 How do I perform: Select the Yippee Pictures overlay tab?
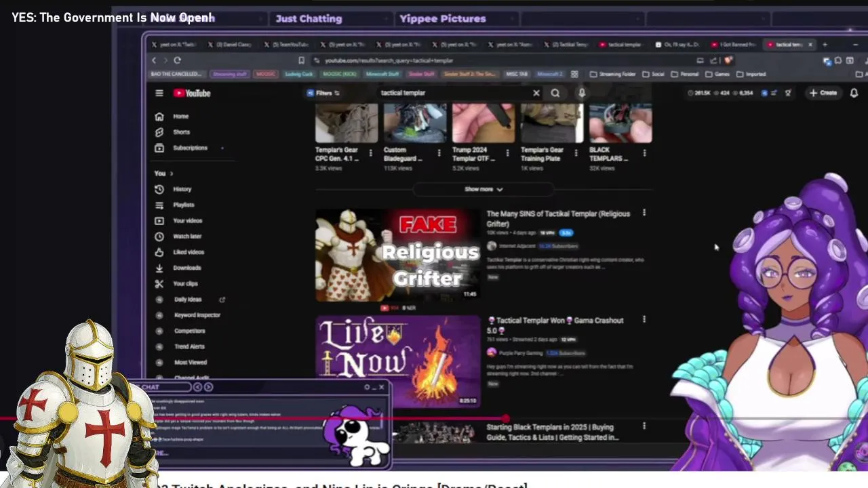(442, 19)
